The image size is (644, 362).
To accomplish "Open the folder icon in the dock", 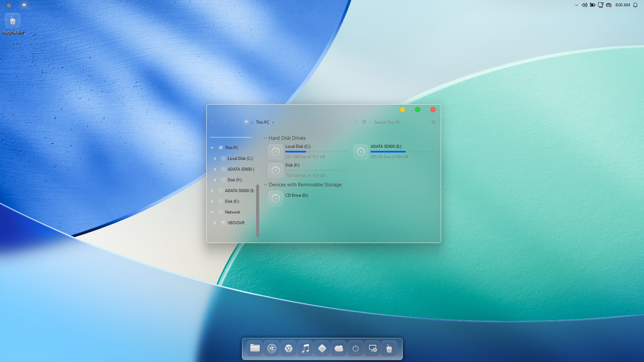I will [255, 348].
